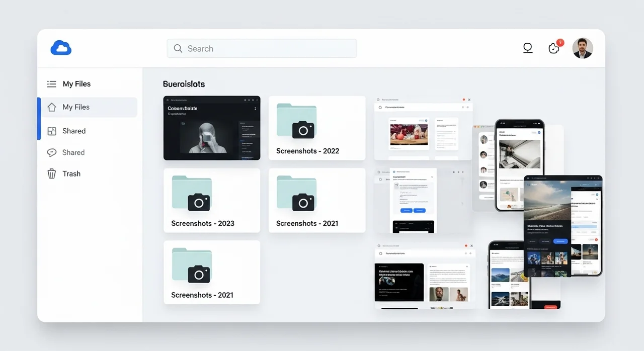Open three-dot menu on dark Coloom thumbnail
The height and width of the screenshot is (351, 644).
[x=255, y=109]
